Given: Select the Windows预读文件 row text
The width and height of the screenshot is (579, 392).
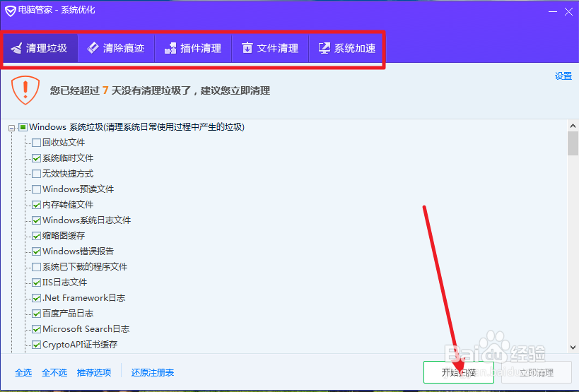Looking at the screenshot, I should (78, 189).
